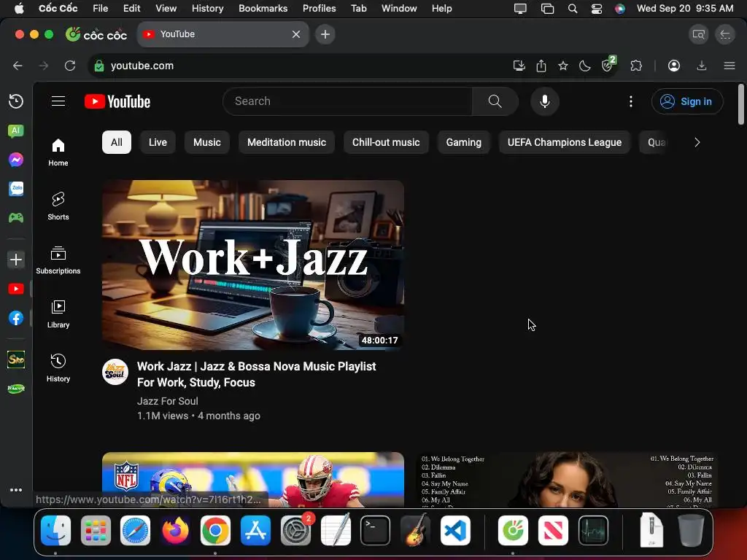Open Zalo in Cốc Cốc sidebar
This screenshot has height=560, width=747.
tap(16, 189)
